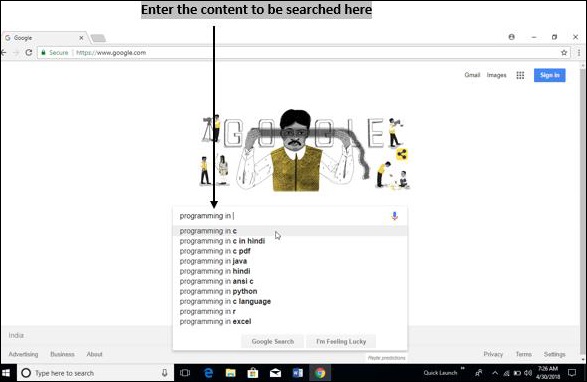
Task: Click the volume icon in system tray
Action: [528, 373]
